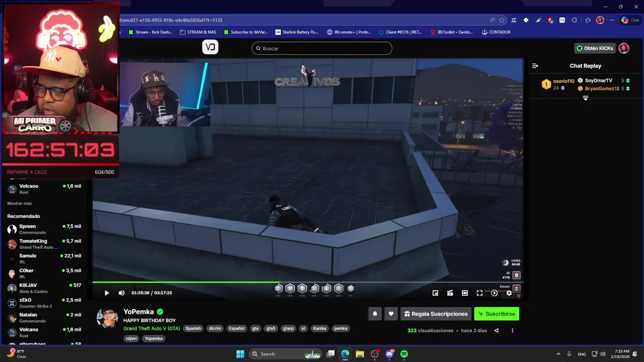Screen dimensions: 644x362
Task: Play the video replay
Action: (107, 293)
